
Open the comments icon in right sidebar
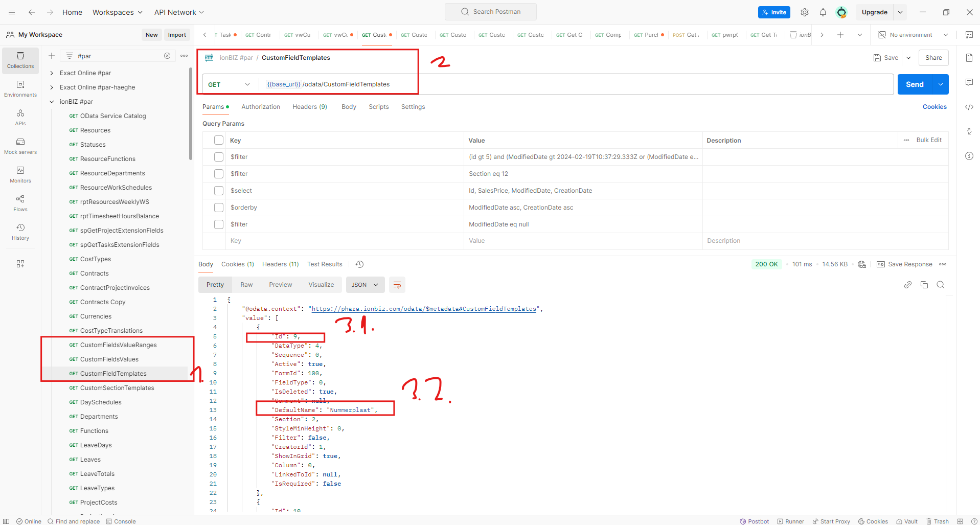[x=969, y=82]
